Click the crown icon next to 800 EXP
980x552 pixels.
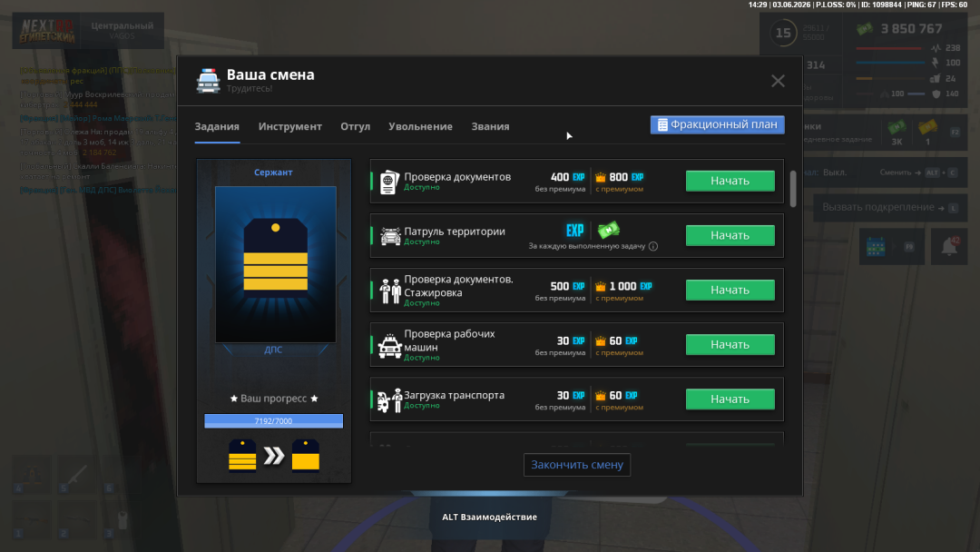pos(601,178)
